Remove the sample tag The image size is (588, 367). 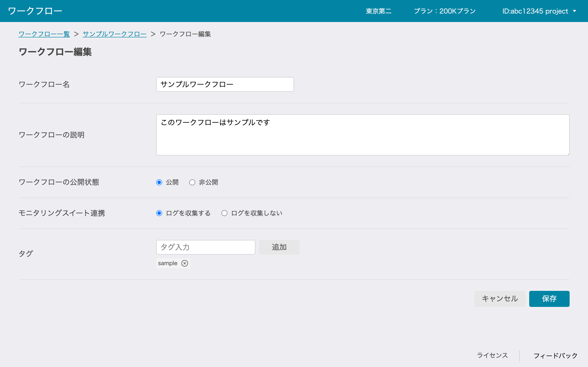[x=185, y=263]
